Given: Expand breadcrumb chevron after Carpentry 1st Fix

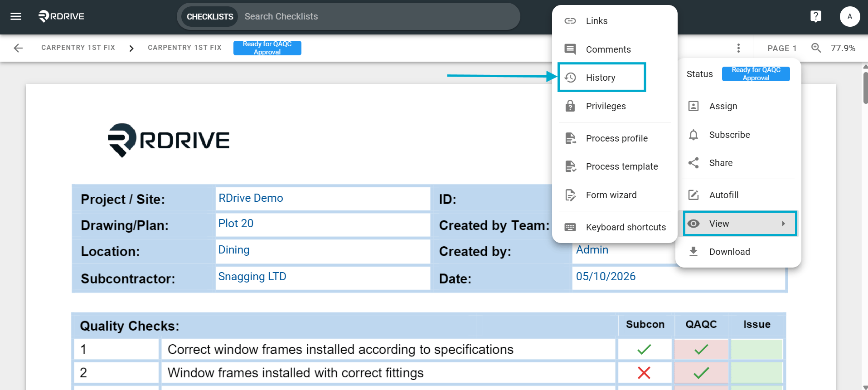Looking at the screenshot, I should 131,48.
